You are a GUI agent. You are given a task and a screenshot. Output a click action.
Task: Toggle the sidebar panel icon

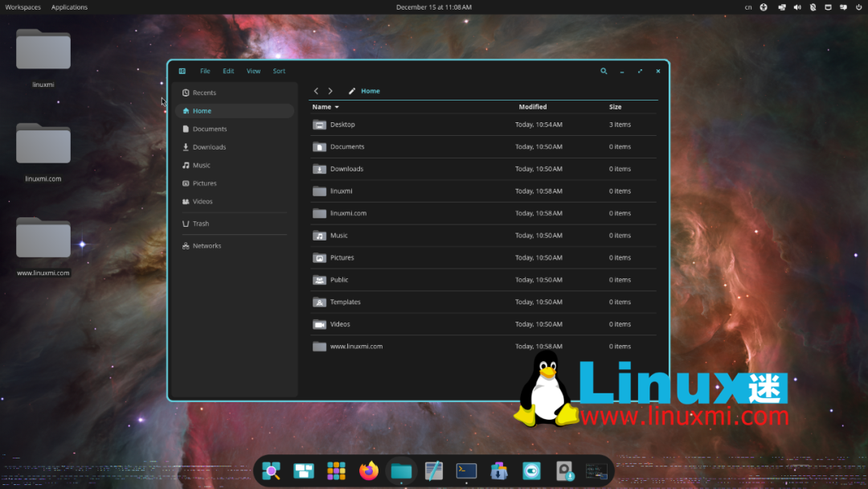tap(182, 71)
